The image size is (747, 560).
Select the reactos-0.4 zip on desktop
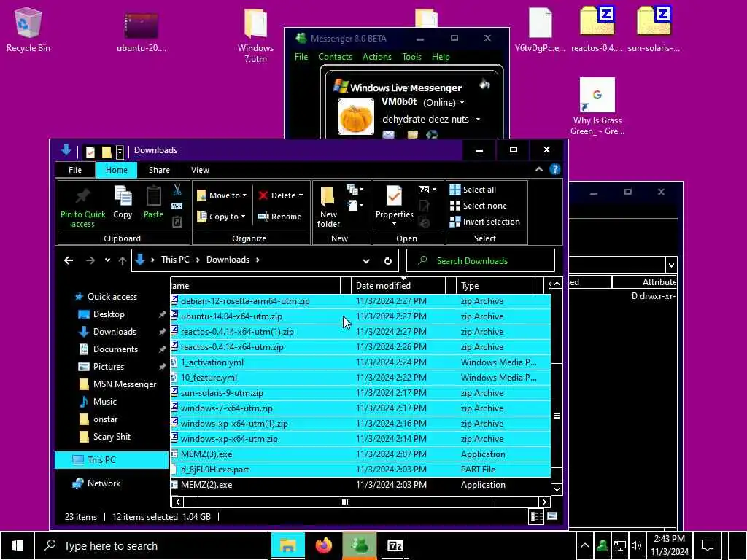tap(597, 29)
